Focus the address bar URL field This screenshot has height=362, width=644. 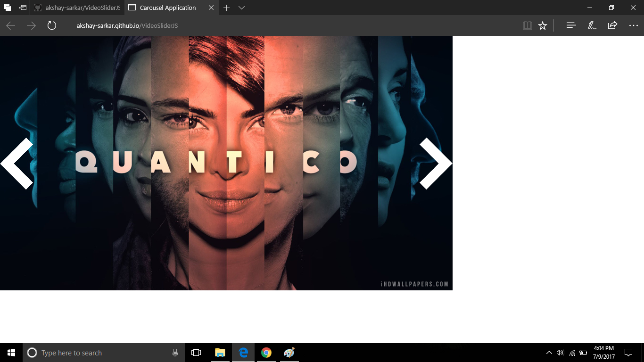pyautogui.click(x=292, y=25)
